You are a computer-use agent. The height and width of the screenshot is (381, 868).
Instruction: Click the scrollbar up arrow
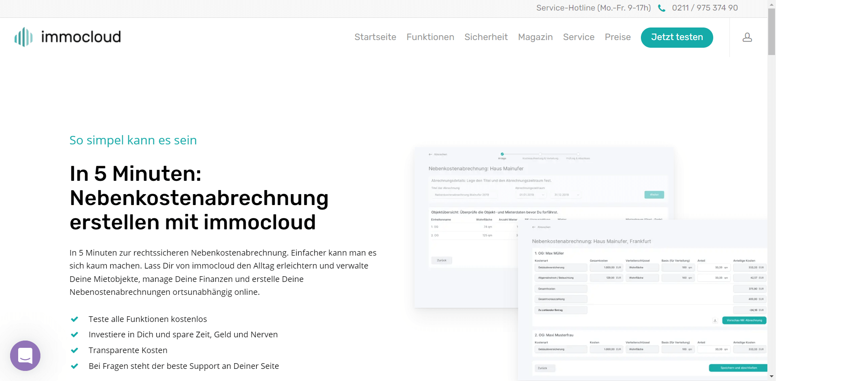tap(771, 4)
